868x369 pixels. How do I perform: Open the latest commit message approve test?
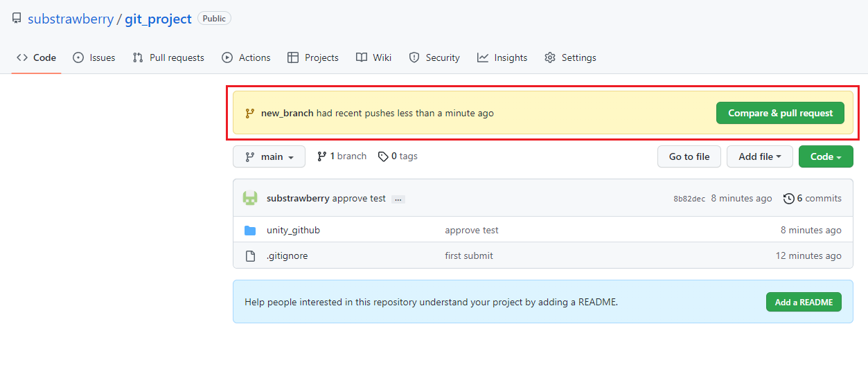pyautogui.click(x=359, y=198)
